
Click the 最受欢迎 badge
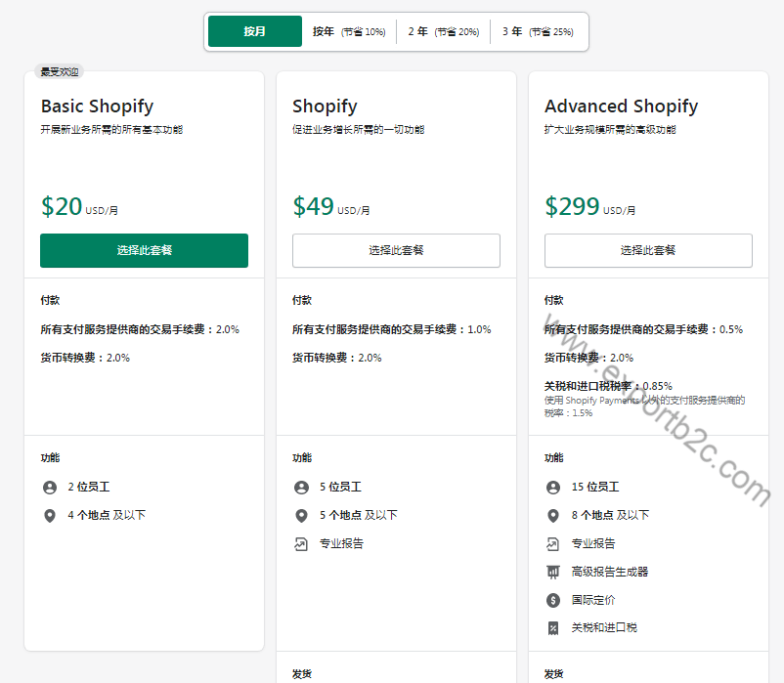[60, 72]
